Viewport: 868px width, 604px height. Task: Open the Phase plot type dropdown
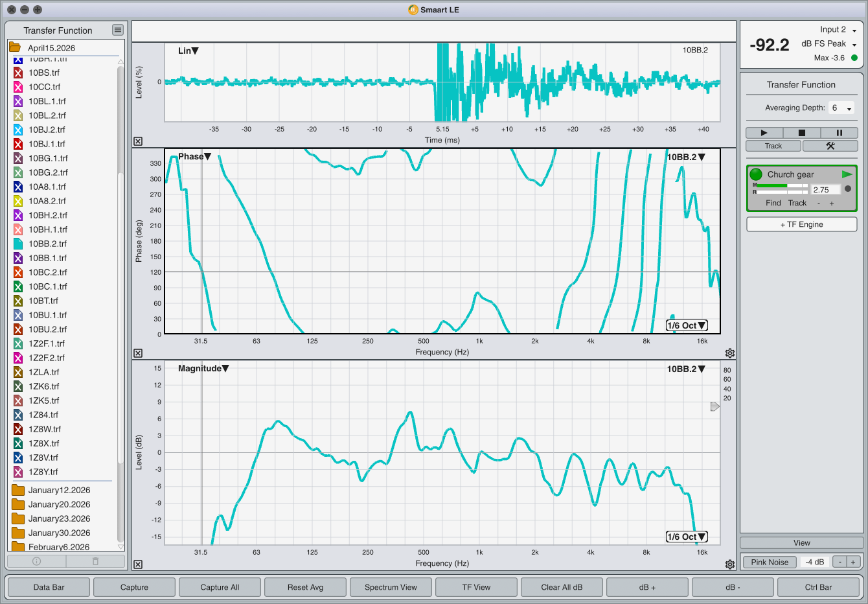pos(194,156)
